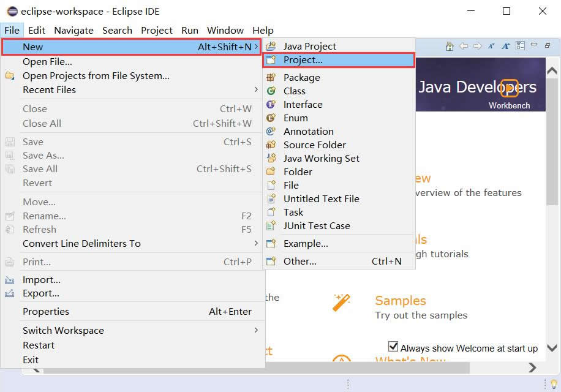561x392 pixels.
Task: Uncheck Always show Welcome at start up
Action: [394, 347]
